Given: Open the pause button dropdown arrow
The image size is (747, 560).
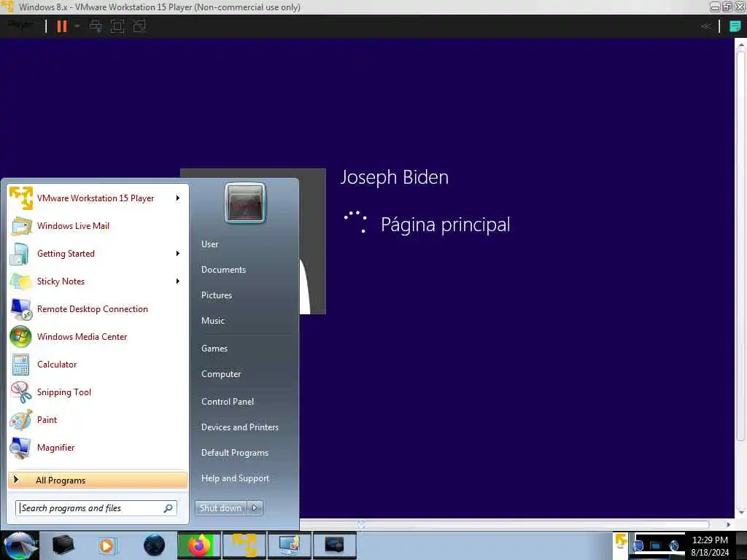Looking at the screenshot, I should tap(77, 26).
